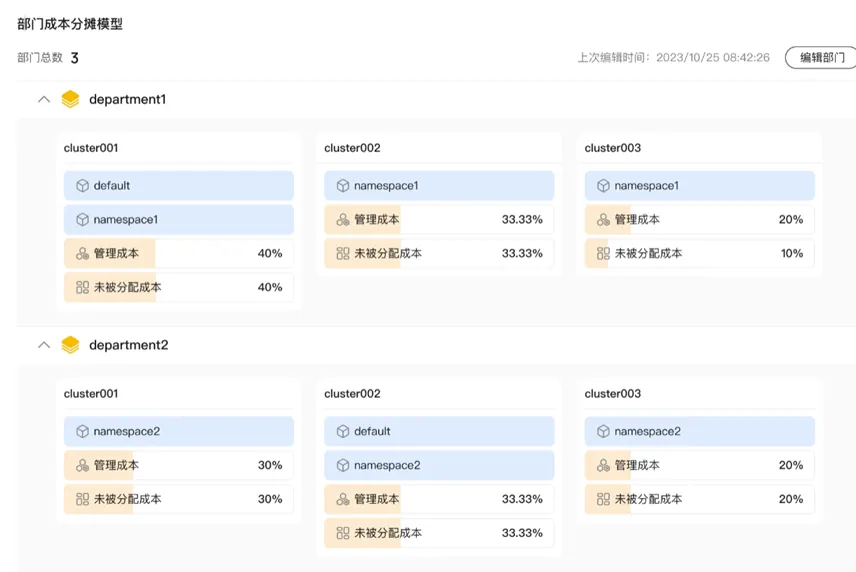Screen dimensions: 856x572
Task: Select the department2 group title
Action: 128,345
